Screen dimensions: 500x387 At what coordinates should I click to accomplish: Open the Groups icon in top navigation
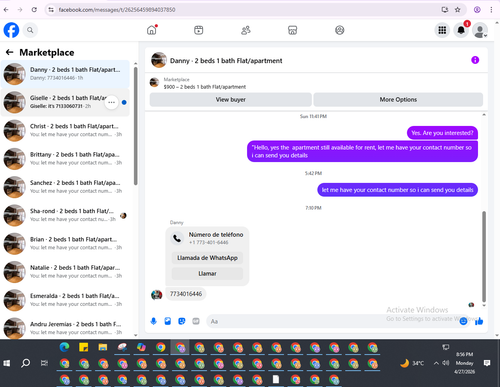pyautogui.click(x=339, y=30)
